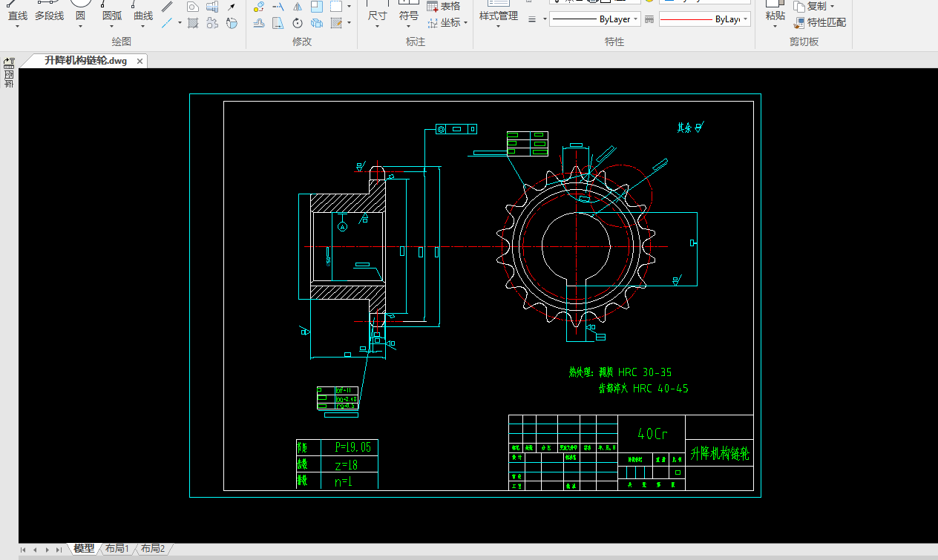938x560 pixels.
Task: Switch to the 布局1 layout tab
Action: [x=117, y=549]
